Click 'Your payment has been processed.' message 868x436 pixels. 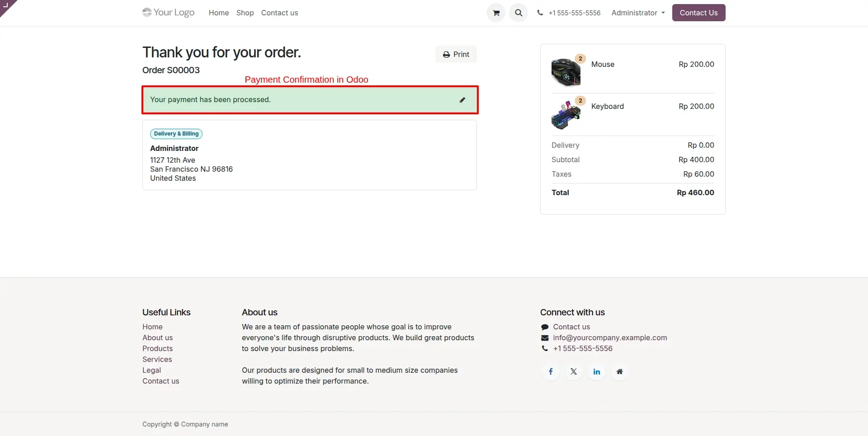210,99
